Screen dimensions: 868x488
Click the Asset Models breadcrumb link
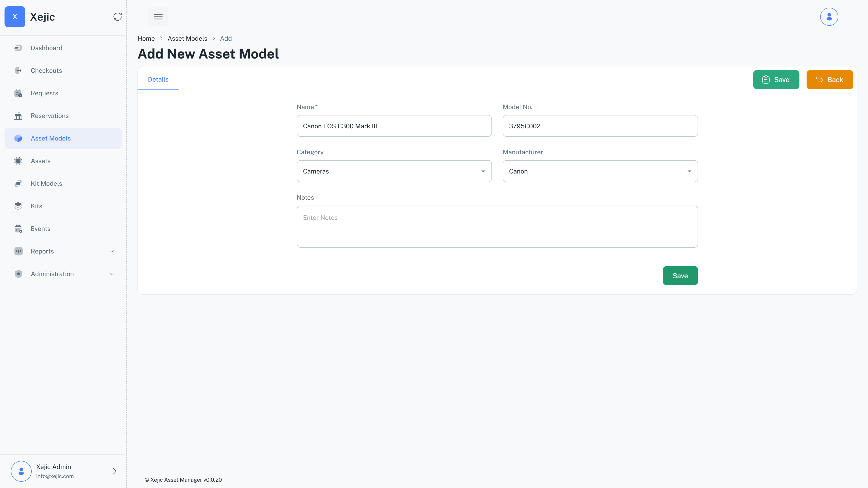coord(187,38)
